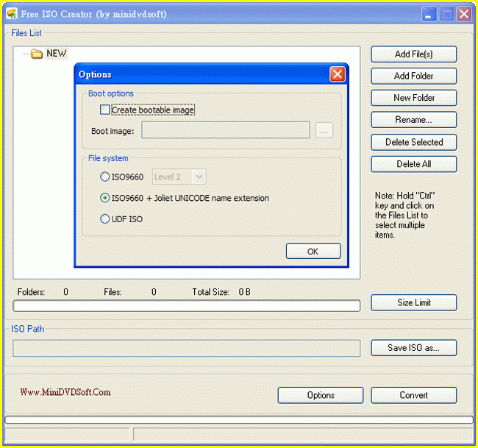
Task: Open the Size Limit setting
Action: coord(413,303)
